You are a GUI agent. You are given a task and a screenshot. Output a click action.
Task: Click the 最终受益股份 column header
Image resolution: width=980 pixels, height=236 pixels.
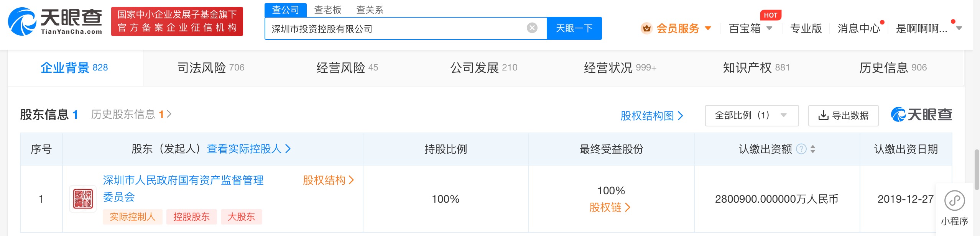pyautogui.click(x=611, y=149)
